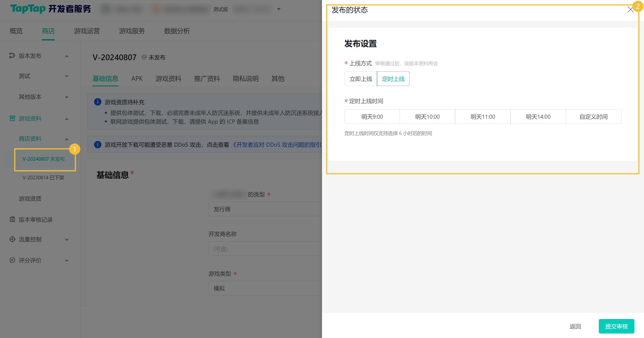
Task: Open 游戏资质 in the sidebar
Action: (30, 198)
